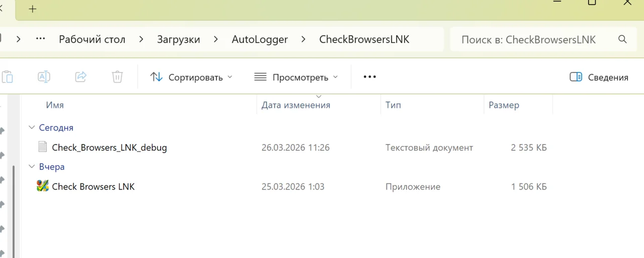Expand chevron after Загрузки breadcrumb
The image size is (644, 258).
tap(216, 39)
